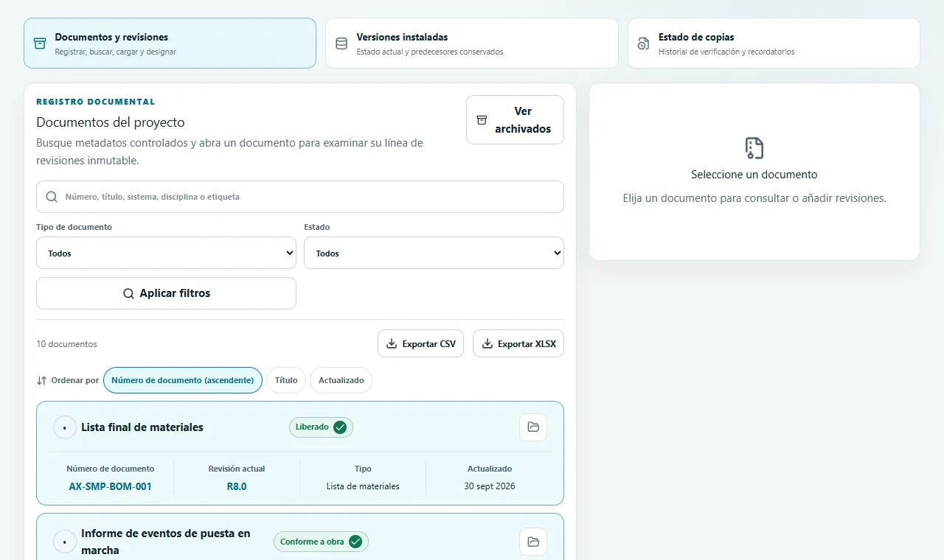The height and width of the screenshot is (560, 944).
Task: Click download icon in Exportar XLSX
Action: point(487,344)
